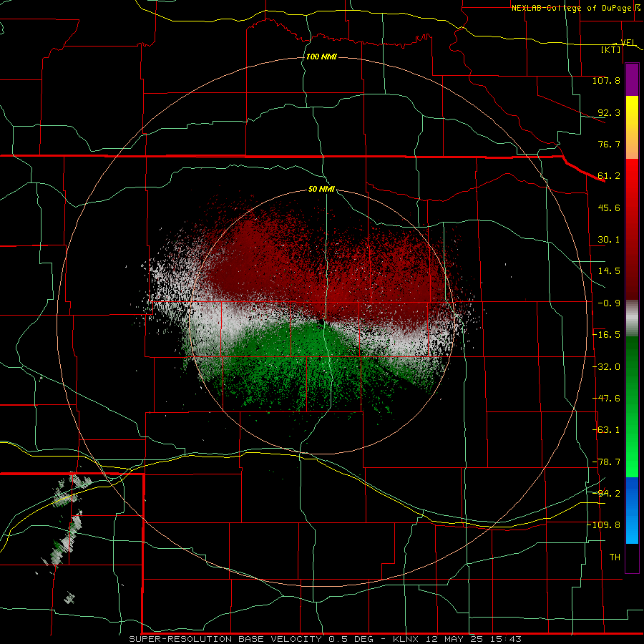Select the -63.1 scale value

(606, 430)
